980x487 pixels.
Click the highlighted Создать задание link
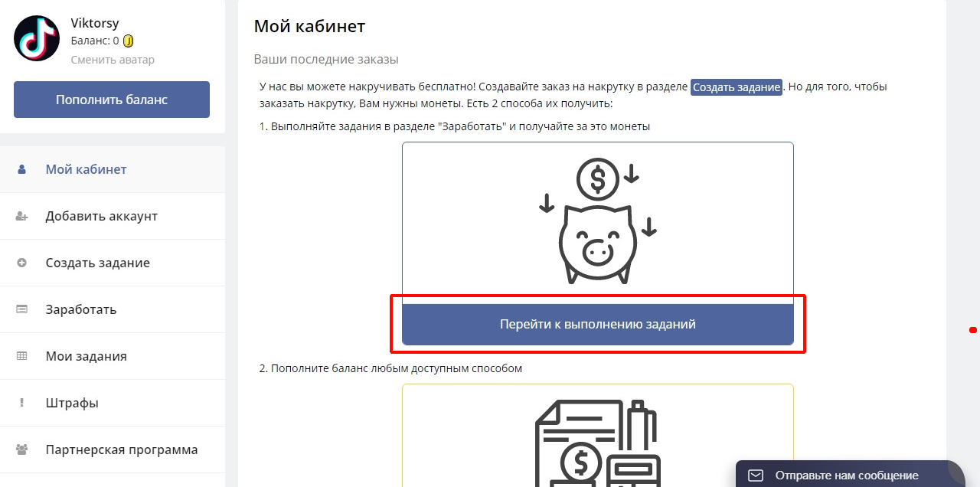click(x=737, y=87)
